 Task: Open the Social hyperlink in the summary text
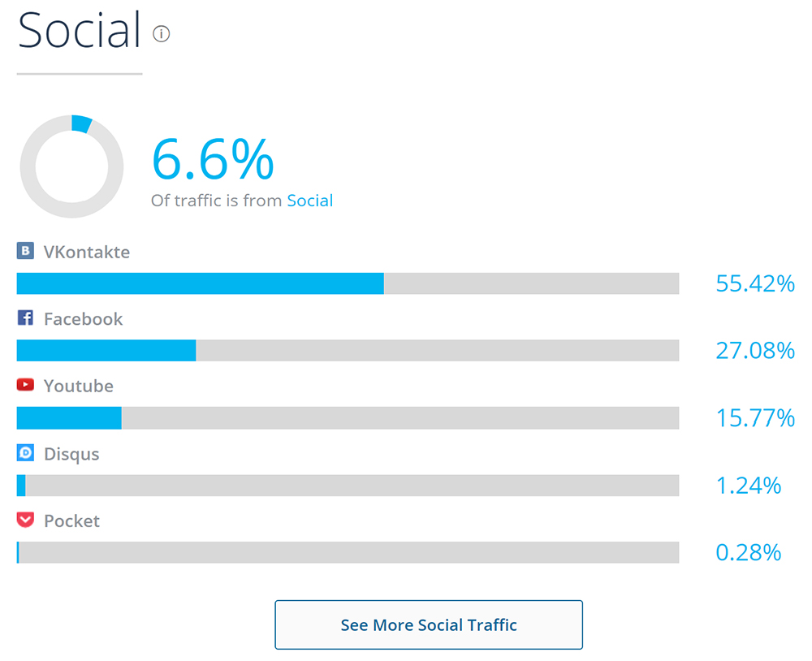(310, 201)
